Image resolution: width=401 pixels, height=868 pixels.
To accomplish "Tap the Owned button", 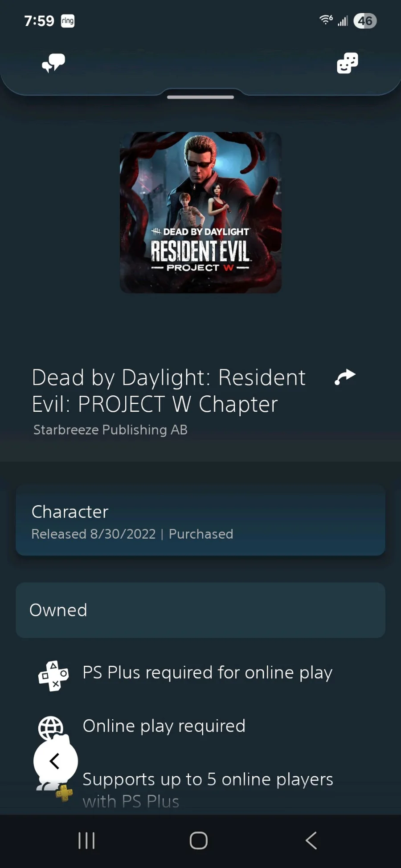I will coord(200,610).
